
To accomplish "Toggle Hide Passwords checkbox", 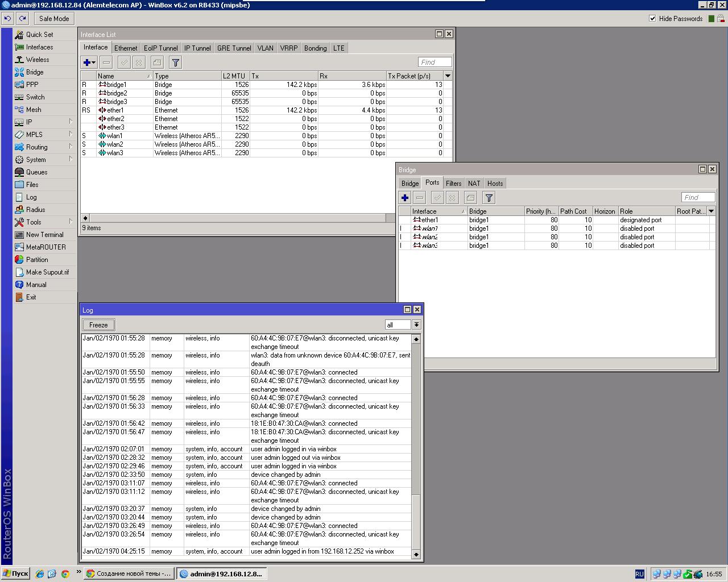I will (652, 19).
